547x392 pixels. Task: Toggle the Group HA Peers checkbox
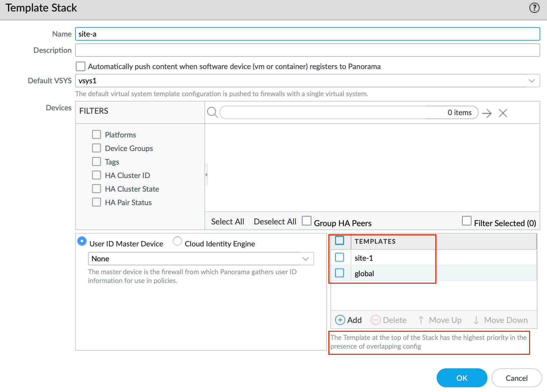(x=307, y=221)
